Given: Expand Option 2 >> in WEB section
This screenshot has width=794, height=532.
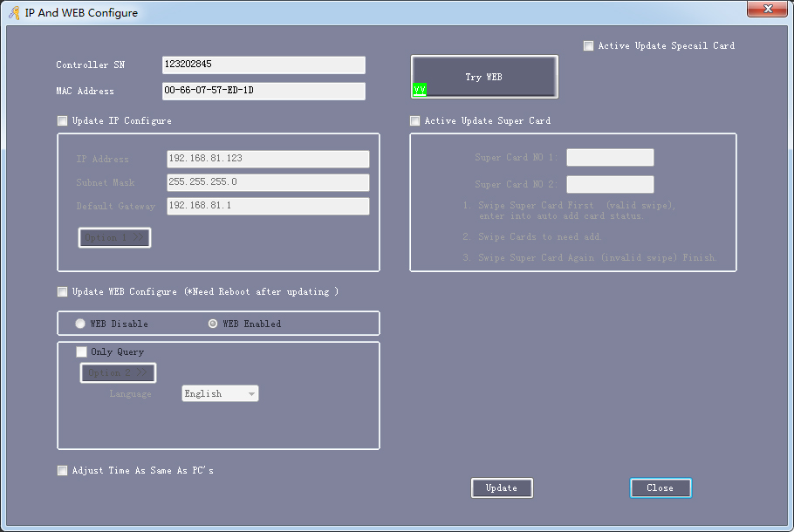Looking at the screenshot, I should pos(118,373).
